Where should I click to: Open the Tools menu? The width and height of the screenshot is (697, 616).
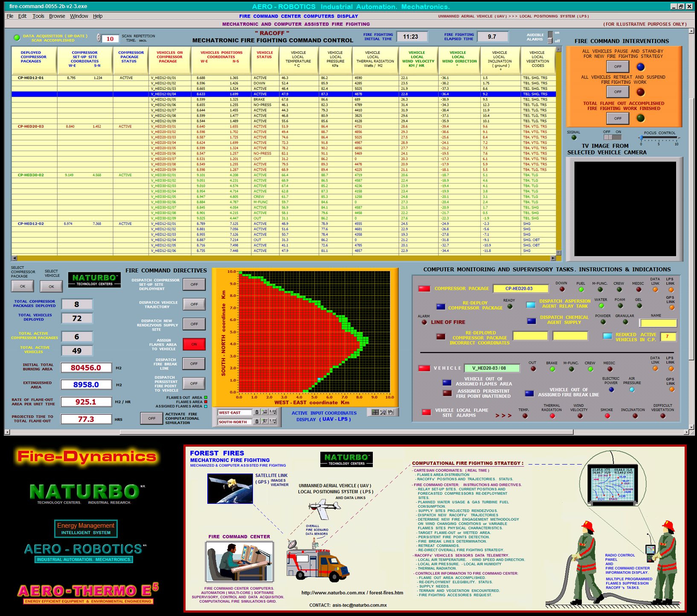[38, 16]
